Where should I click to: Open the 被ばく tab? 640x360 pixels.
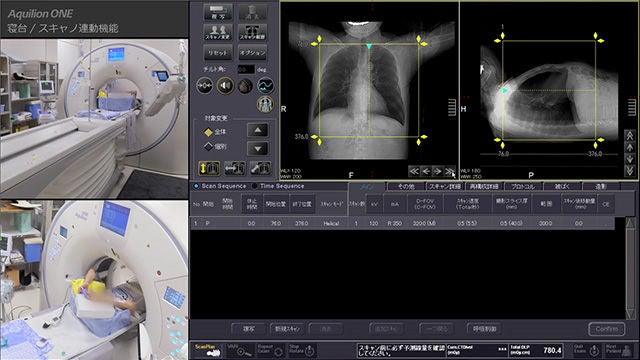[562, 187]
